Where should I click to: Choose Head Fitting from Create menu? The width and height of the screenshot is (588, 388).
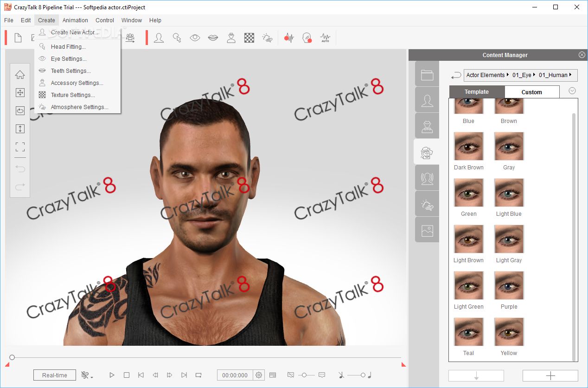77,46
